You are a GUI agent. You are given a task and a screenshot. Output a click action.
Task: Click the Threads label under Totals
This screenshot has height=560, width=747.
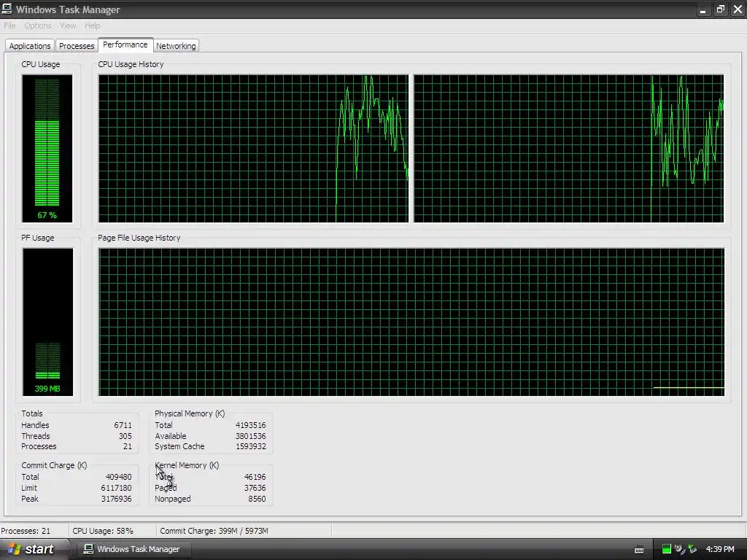pyautogui.click(x=35, y=436)
